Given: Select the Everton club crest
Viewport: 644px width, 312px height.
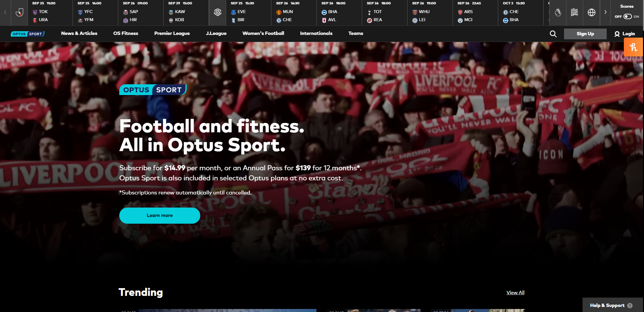Looking at the screenshot, I should 233,12.
